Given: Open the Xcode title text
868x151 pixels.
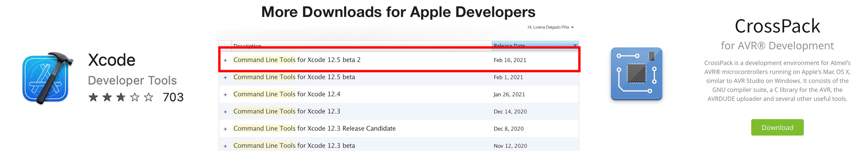Looking at the screenshot, I should pyautogui.click(x=111, y=60).
